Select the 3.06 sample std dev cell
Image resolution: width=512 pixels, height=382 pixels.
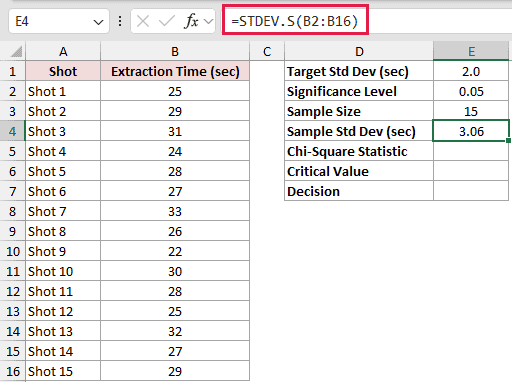[471, 131]
